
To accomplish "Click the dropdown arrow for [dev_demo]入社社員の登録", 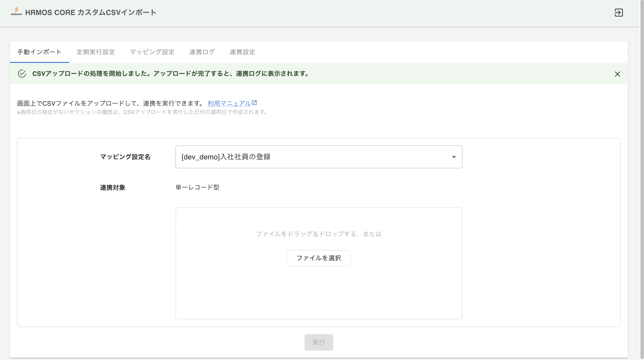I will tap(453, 157).
